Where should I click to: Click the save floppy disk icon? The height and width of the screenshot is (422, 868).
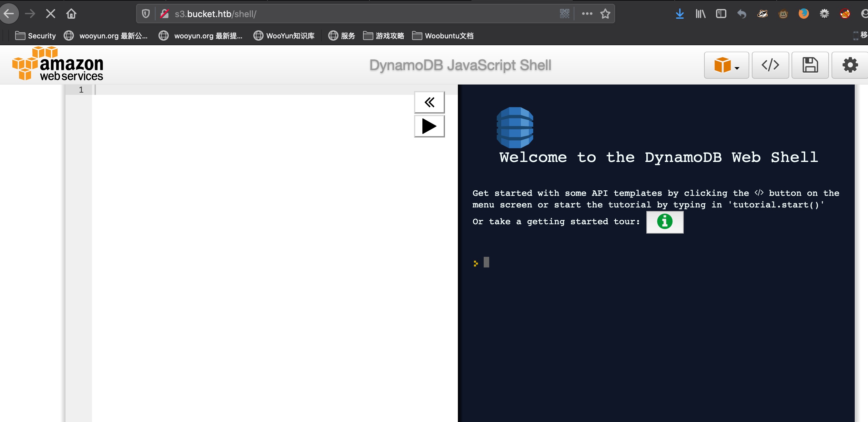pos(810,65)
